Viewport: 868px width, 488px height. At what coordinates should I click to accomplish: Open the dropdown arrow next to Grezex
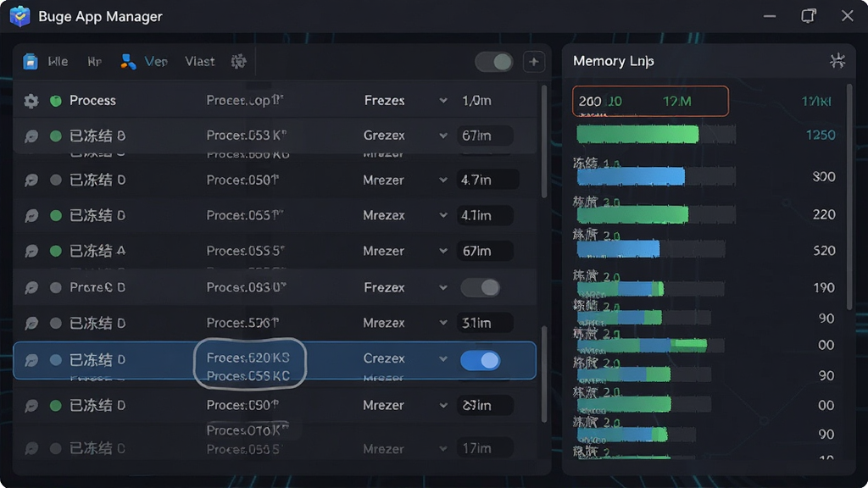pyautogui.click(x=442, y=136)
